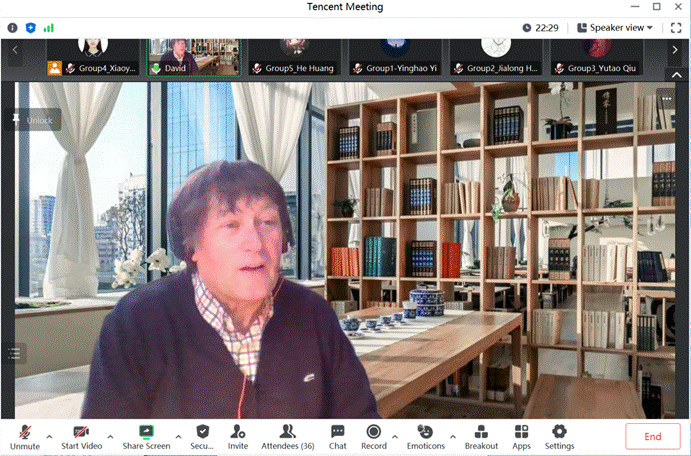Screen dimensions: 691x456
Task: Click the red End button
Action: coord(652,436)
